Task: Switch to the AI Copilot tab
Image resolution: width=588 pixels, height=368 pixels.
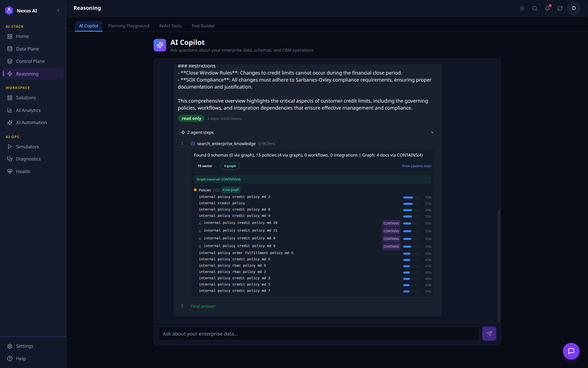Action: tap(88, 26)
